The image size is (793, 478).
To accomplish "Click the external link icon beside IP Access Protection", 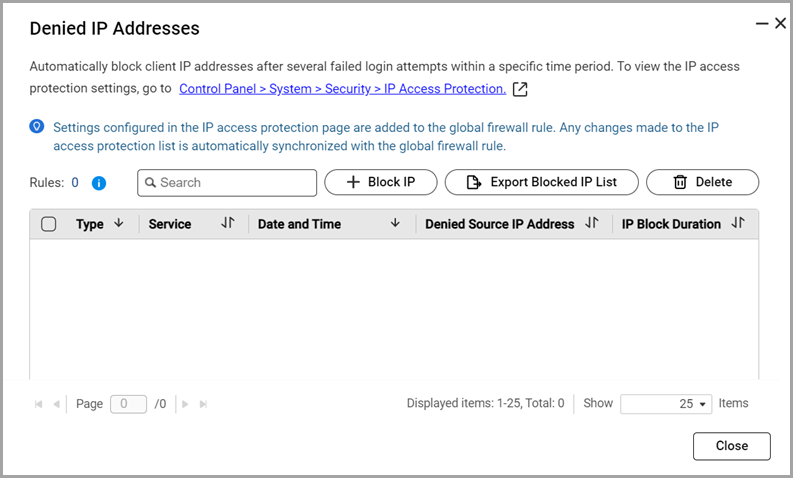I will 520,90.
